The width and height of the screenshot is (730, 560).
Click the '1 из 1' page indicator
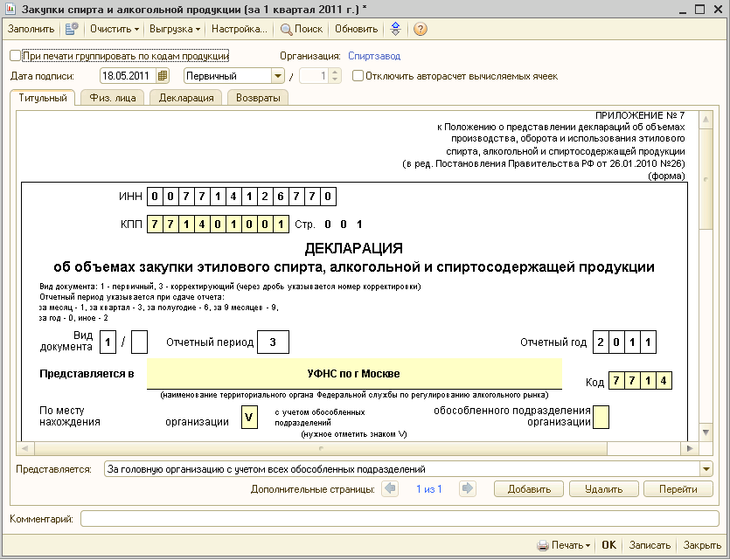428,489
